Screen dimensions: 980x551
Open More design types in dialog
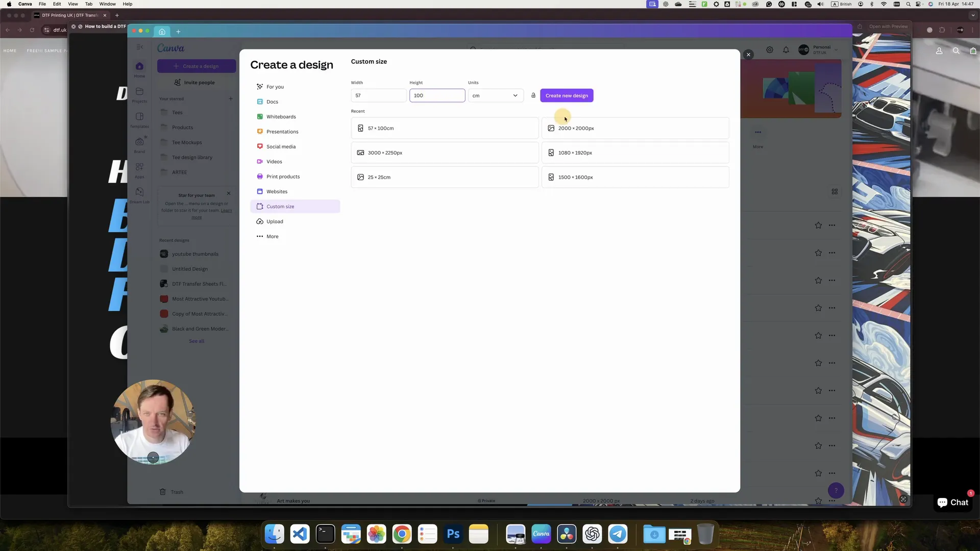(295, 236)
